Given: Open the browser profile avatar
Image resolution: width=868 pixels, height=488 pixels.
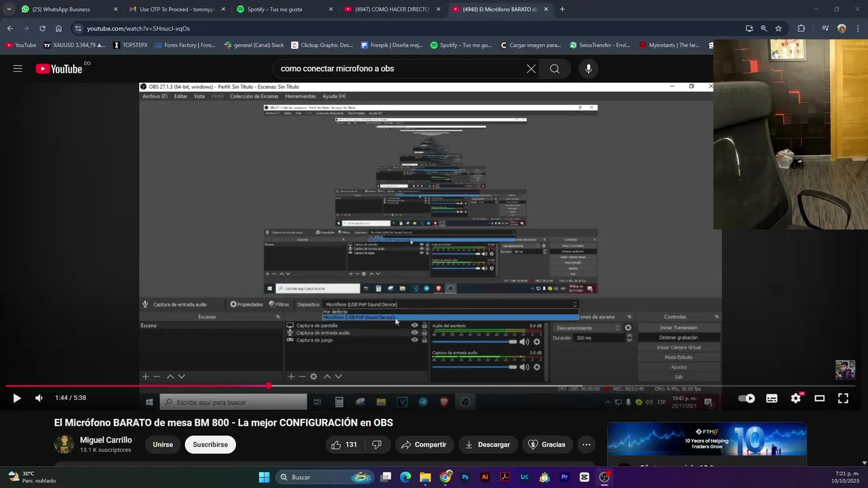Looking at the screenshot, I should point(842,28).
